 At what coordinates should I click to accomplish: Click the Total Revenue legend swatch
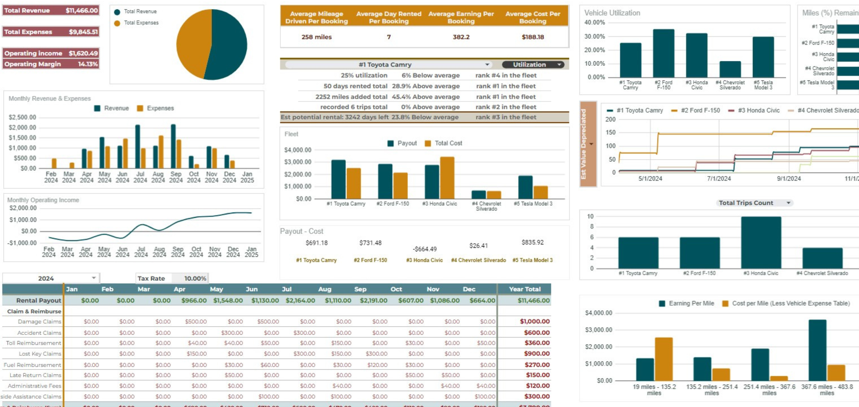point(118,13)
